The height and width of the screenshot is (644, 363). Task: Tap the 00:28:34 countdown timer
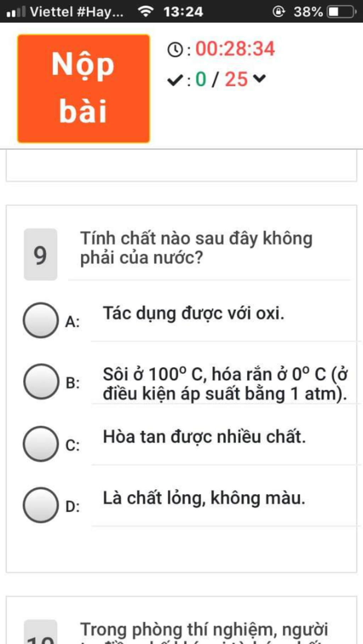(235, 49)
